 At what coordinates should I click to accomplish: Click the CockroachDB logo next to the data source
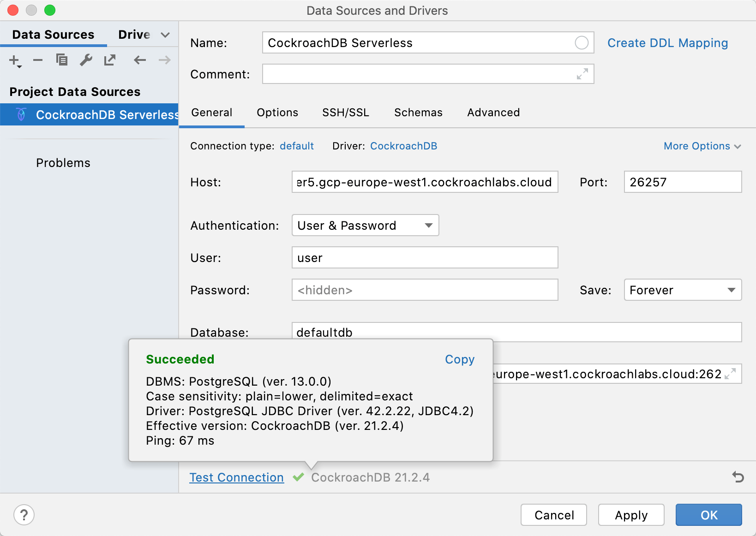tap(21, 114)
